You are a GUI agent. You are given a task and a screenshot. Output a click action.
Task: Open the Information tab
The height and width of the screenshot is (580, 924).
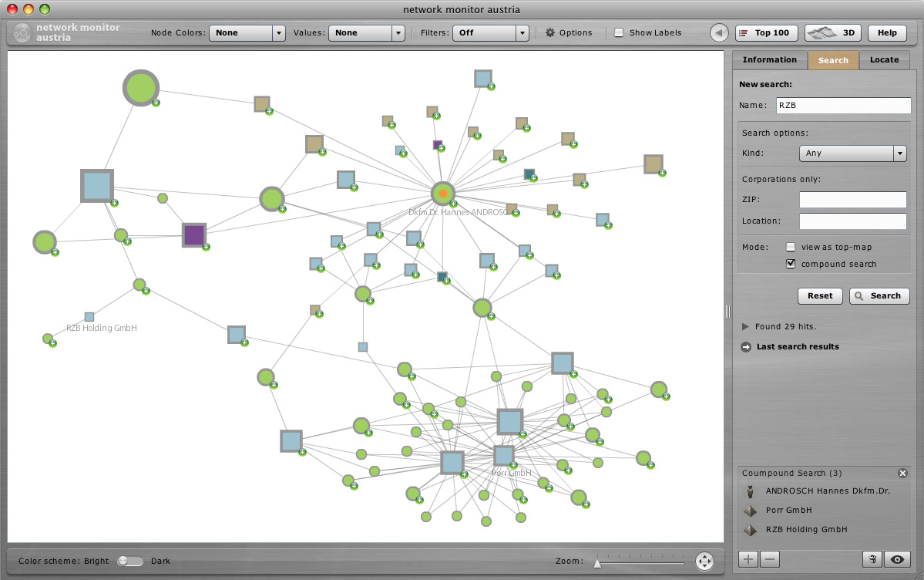pos(770,59)
